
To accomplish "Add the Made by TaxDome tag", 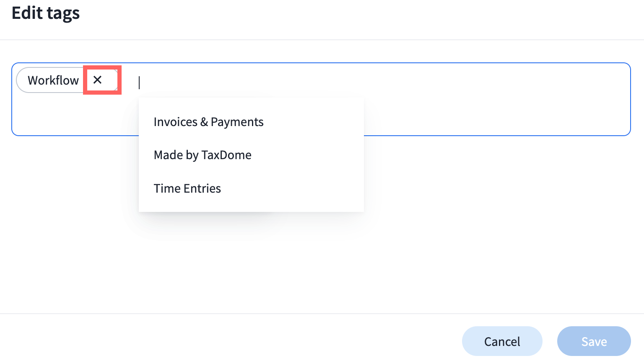I will (x=203, y=155).
